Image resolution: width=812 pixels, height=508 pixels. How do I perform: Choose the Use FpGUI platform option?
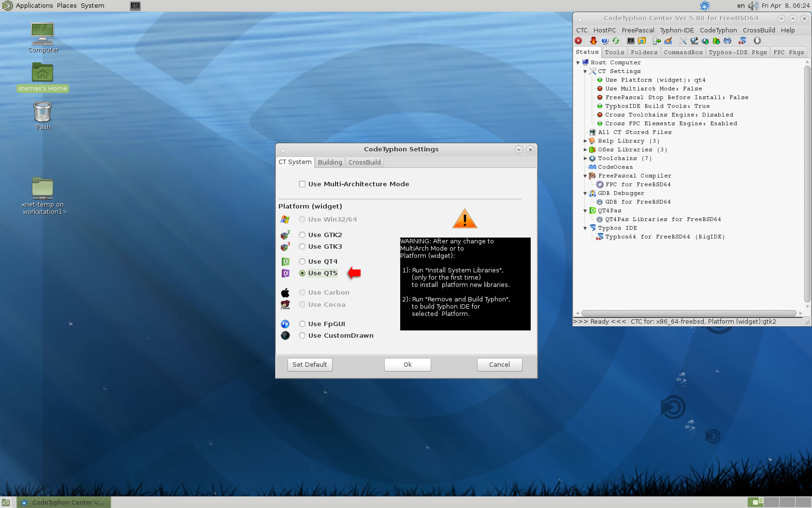[x=302, y=324]
